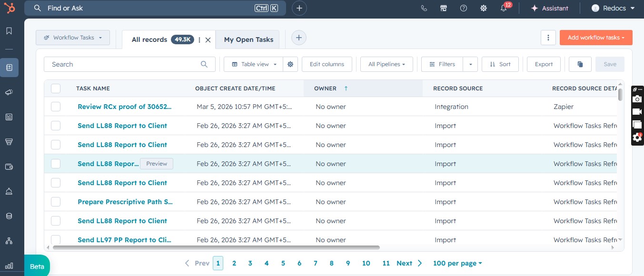Click the Add workflow tasks button
Viewport: 644px width, 276px height.
click(x=595, y=38)
